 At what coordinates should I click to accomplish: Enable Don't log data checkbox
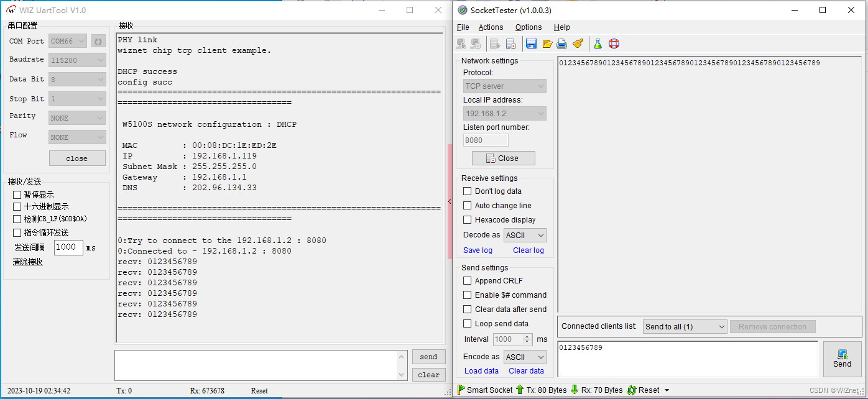pyautogui.click(x=467, y=191)
